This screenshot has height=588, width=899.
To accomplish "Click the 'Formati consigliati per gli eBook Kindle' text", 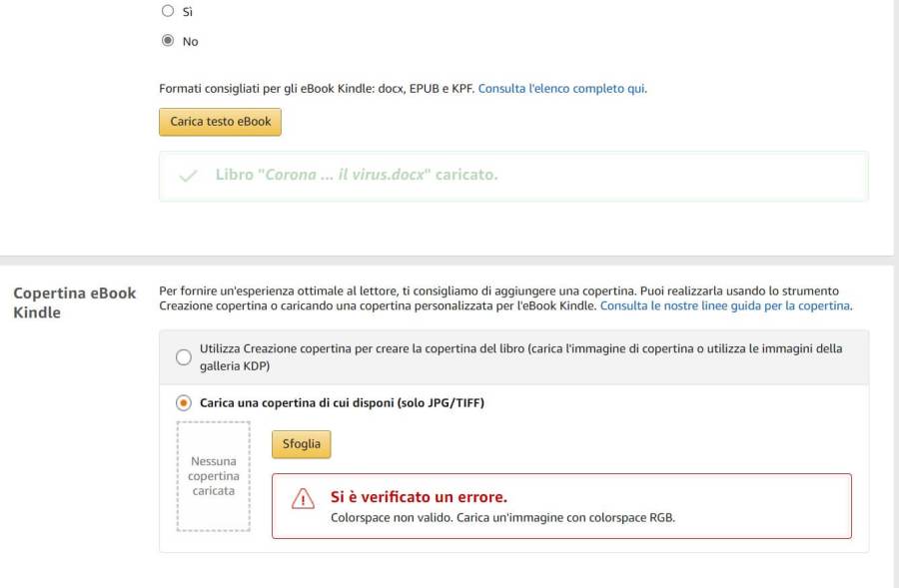I will [x=317, y=89].
